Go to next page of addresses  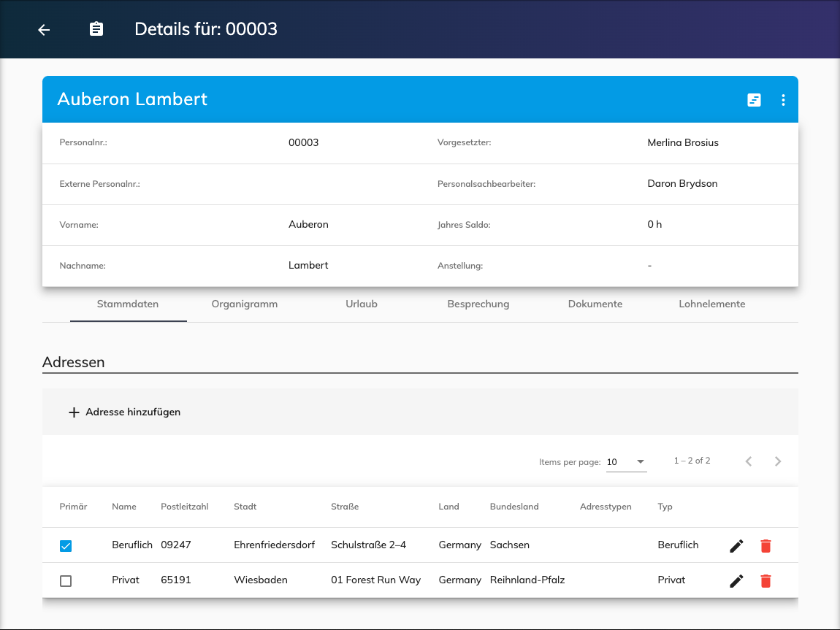click(x=778, y=461)
